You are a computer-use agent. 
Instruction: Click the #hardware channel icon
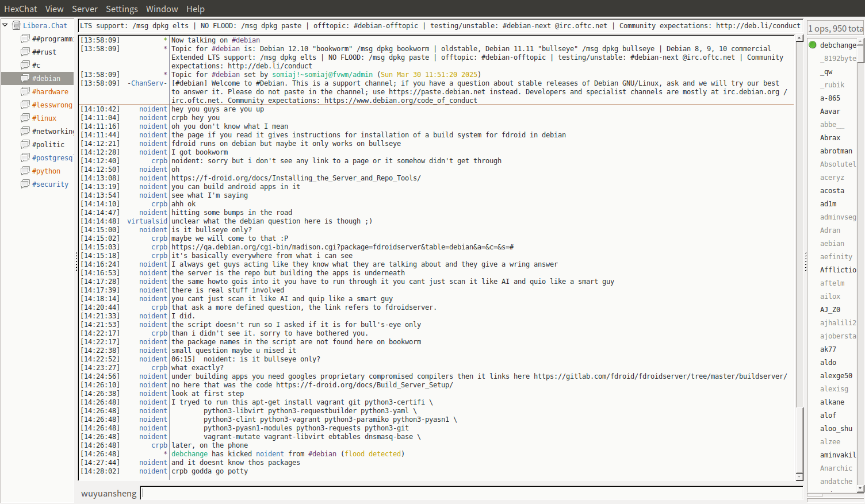[x=25, y=91]
